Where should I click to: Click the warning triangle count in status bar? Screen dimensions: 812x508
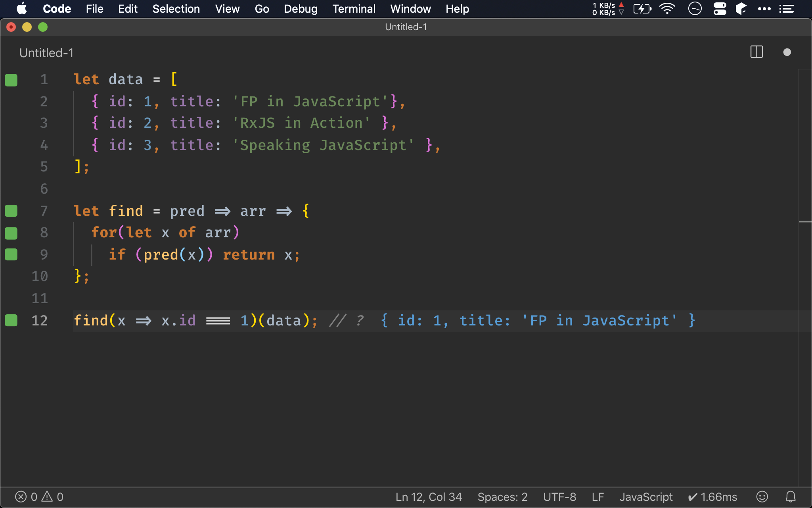(x=52, y=497)
